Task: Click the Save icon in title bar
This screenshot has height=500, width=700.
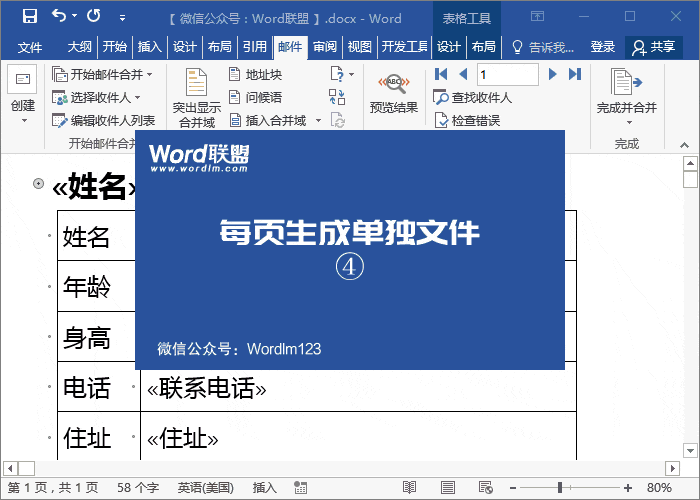Action: (x=30, y=17)
